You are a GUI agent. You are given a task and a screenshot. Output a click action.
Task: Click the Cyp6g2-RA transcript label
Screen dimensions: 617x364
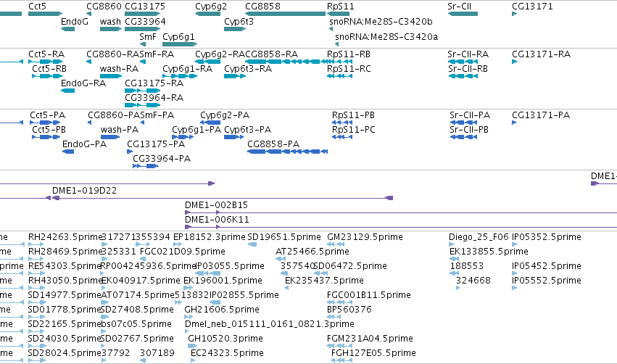220,54
